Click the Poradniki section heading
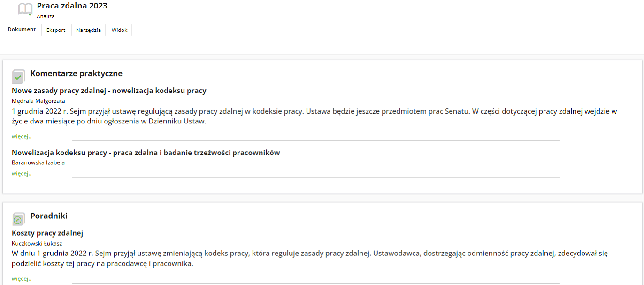 pos(49,216)
